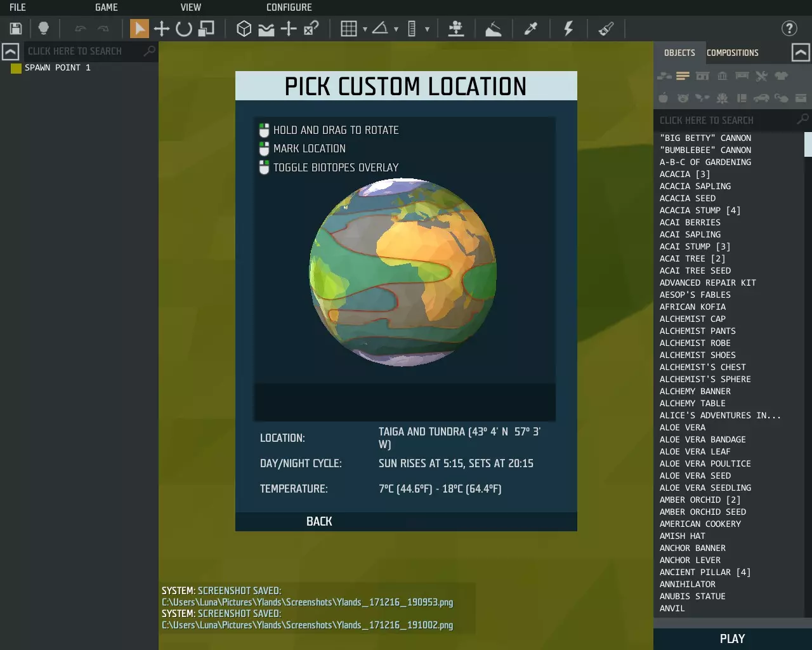Click the eyedropper tool icon
Screen dimensions: 812x650
pyautogui.click(x=530, y=29)
